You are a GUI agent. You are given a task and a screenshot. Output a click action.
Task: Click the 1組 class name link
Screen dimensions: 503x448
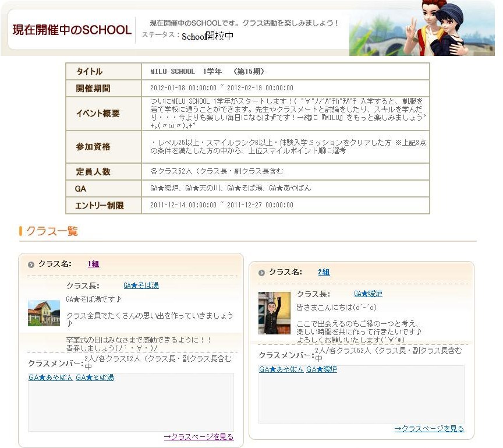tap(93, 264)
